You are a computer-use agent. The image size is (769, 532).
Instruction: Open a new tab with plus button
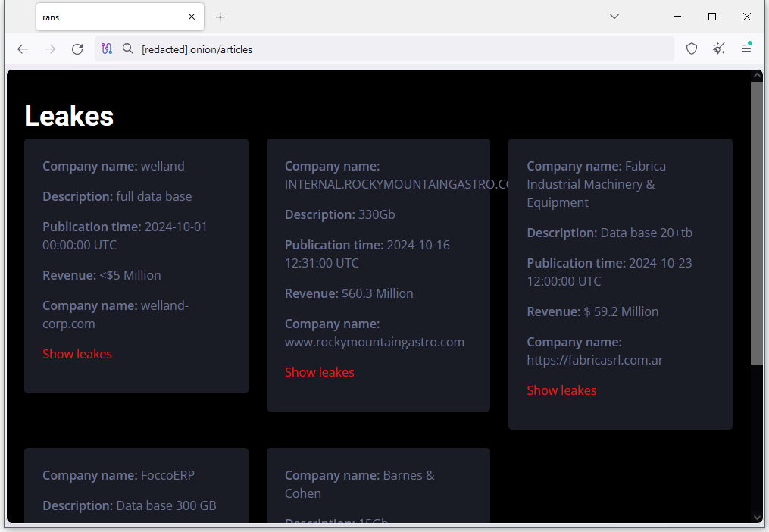[220, 17]
